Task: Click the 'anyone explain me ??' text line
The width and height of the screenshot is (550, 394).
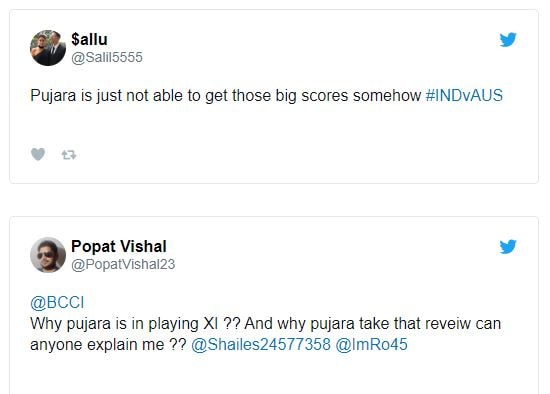Action: pyautogui.click(x=108, y=344)
